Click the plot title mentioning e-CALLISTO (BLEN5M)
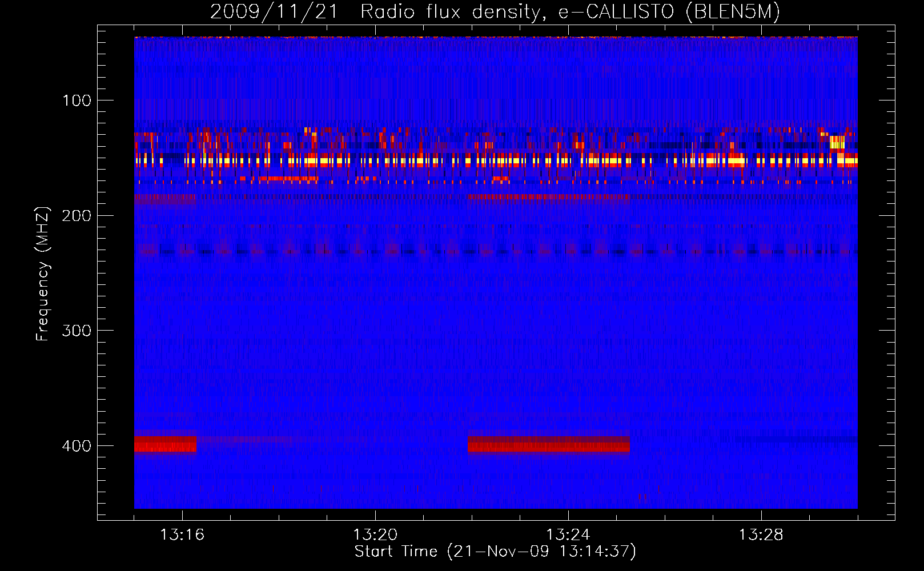The height and width of the screenshot is (571, 924). 495,11
